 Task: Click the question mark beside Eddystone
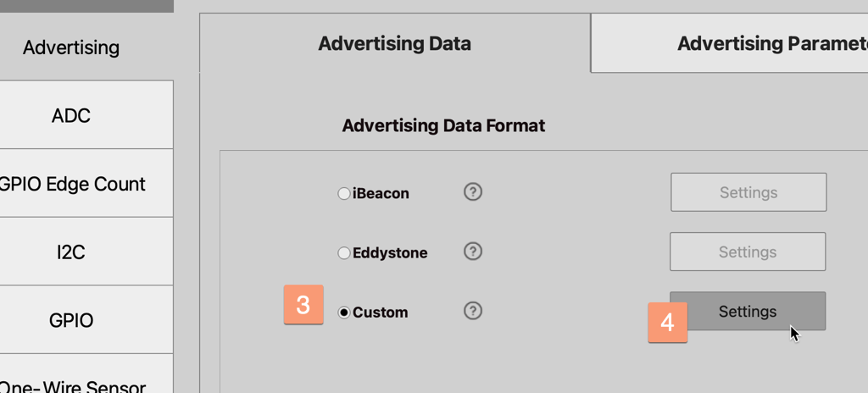click(x=473, y=252)
